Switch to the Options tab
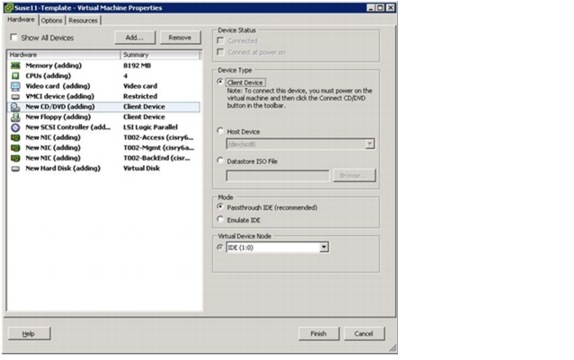574x360 pixels. [52, 21]
